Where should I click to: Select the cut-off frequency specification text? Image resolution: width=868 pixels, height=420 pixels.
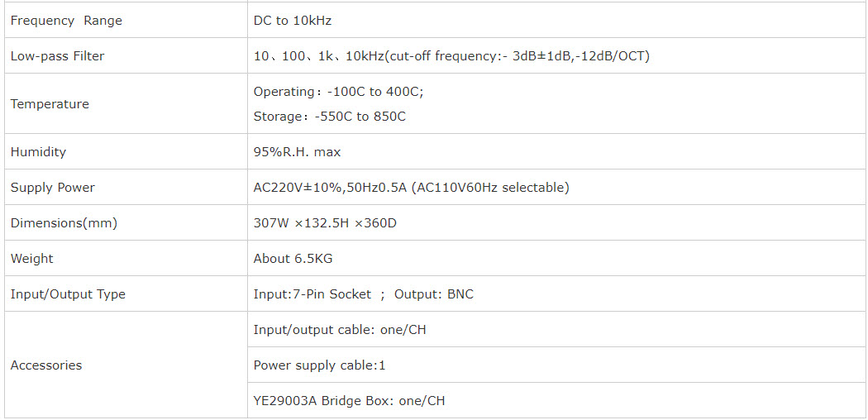click(x=451, y=56)
